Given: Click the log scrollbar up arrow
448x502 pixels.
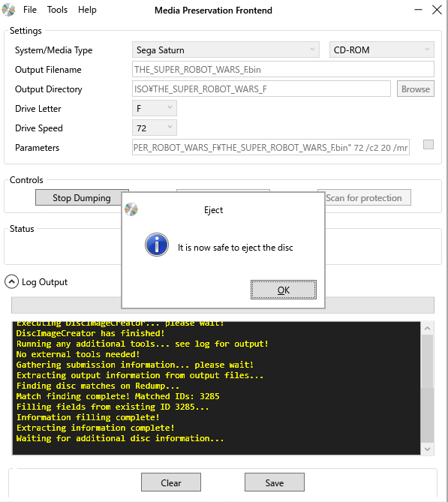Looking at the screenshot, I should pos(427,328).
